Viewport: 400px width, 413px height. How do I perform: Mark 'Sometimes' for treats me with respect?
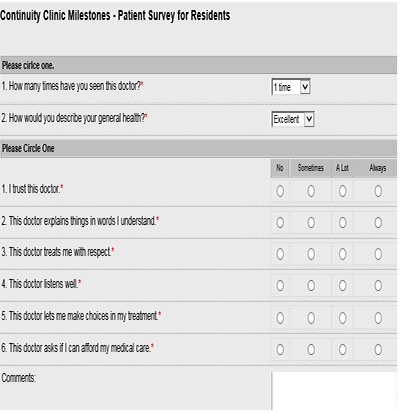(x=311, y=254)
